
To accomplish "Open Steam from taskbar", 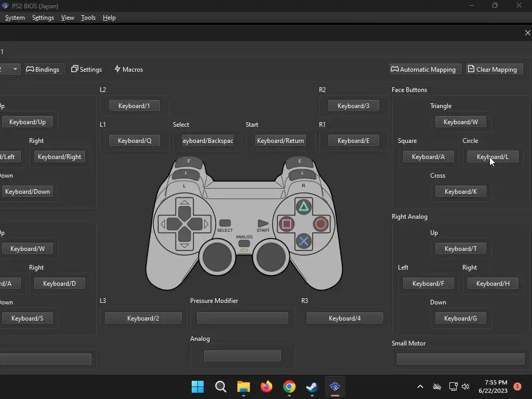I will click(x=312, y=387).
